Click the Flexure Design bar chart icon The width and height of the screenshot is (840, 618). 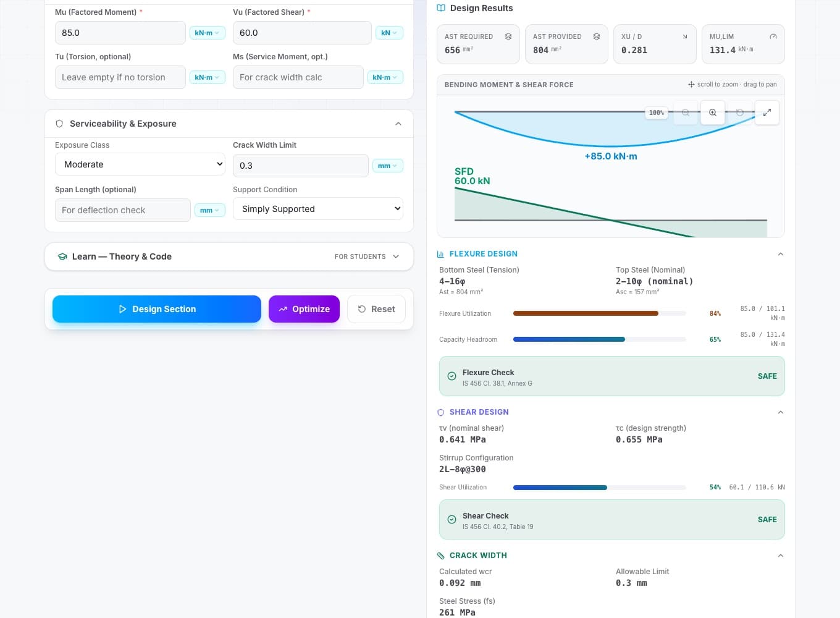click(x=441, y=254)
